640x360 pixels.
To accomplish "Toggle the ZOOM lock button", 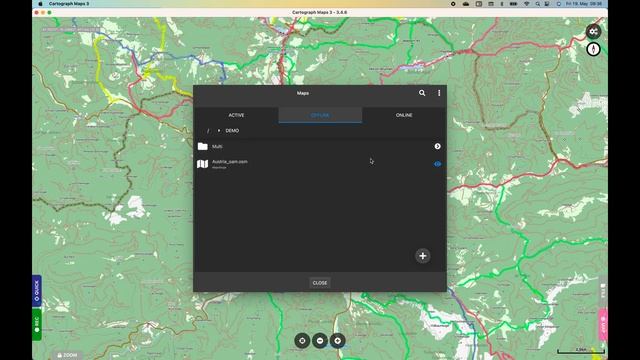I will (x=67, y=356).
